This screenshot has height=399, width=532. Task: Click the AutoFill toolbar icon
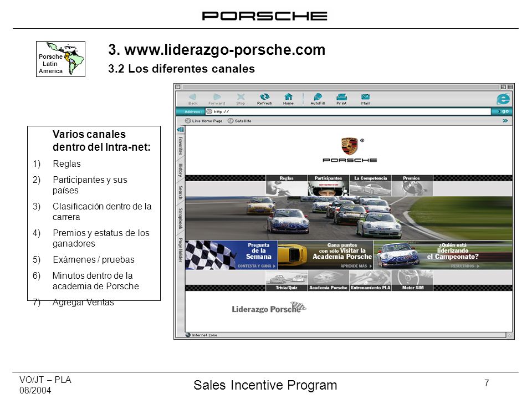[x=318, y=97]
